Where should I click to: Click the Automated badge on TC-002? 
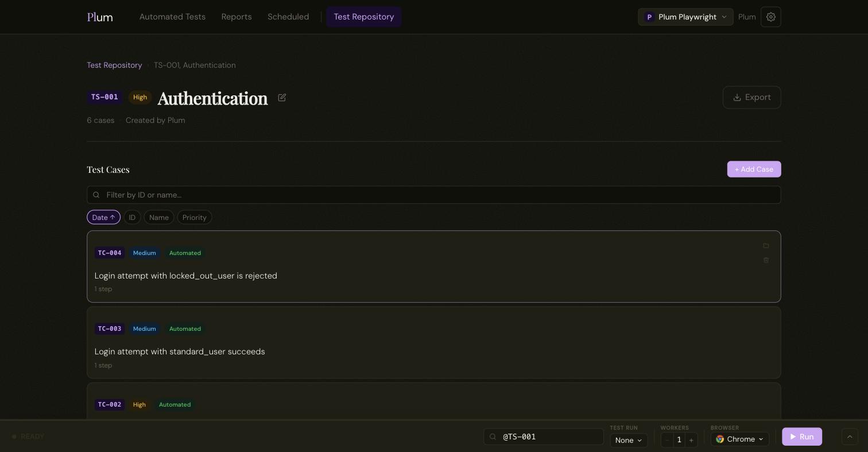point(175,404)
